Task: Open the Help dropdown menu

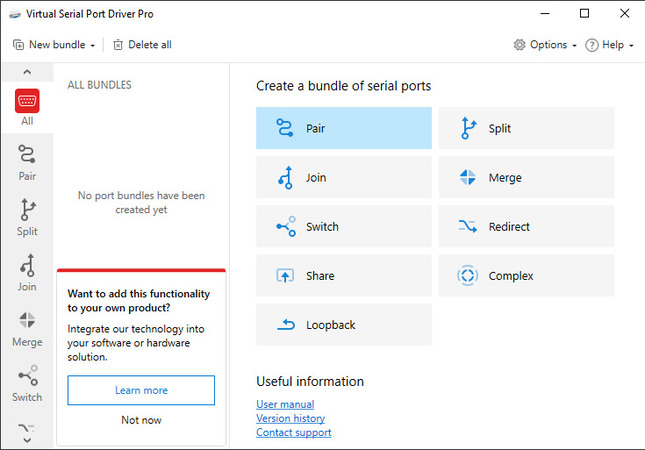Action: click(609, 44)
